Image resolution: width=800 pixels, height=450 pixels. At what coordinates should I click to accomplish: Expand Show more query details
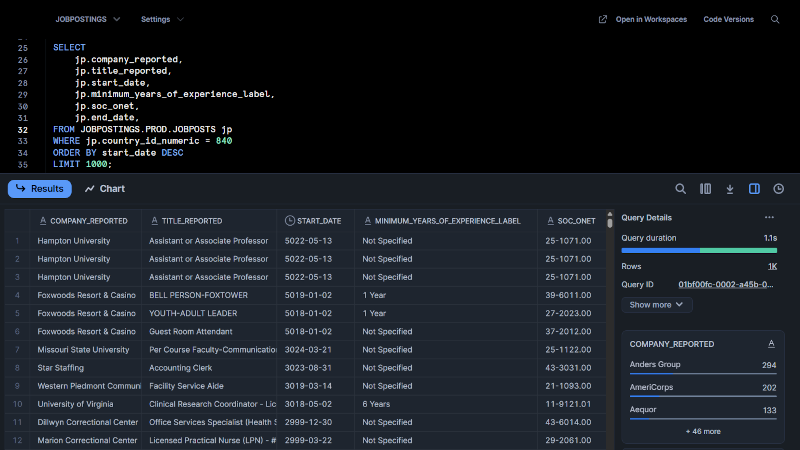pyautogui.click(x=657, y=305)
